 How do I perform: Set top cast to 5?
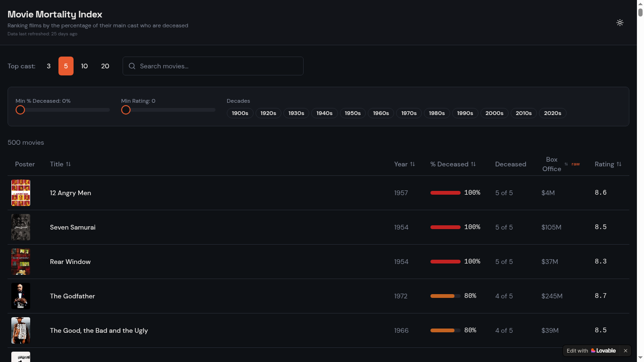coord(66,66)
